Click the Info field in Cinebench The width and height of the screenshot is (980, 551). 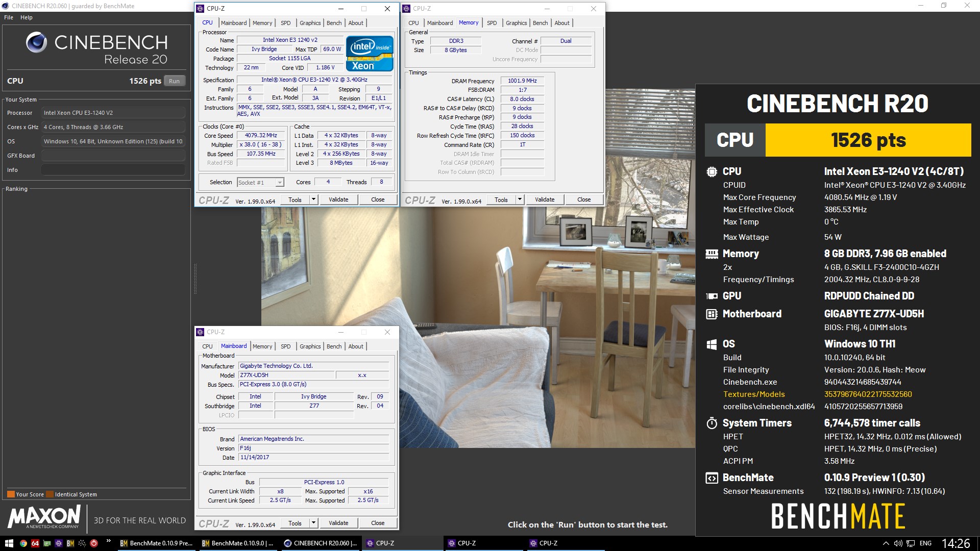click(x=113, y=170)
